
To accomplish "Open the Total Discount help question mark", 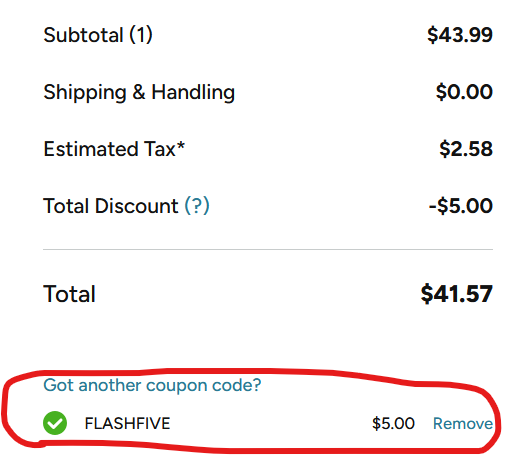I will (197, 206).
